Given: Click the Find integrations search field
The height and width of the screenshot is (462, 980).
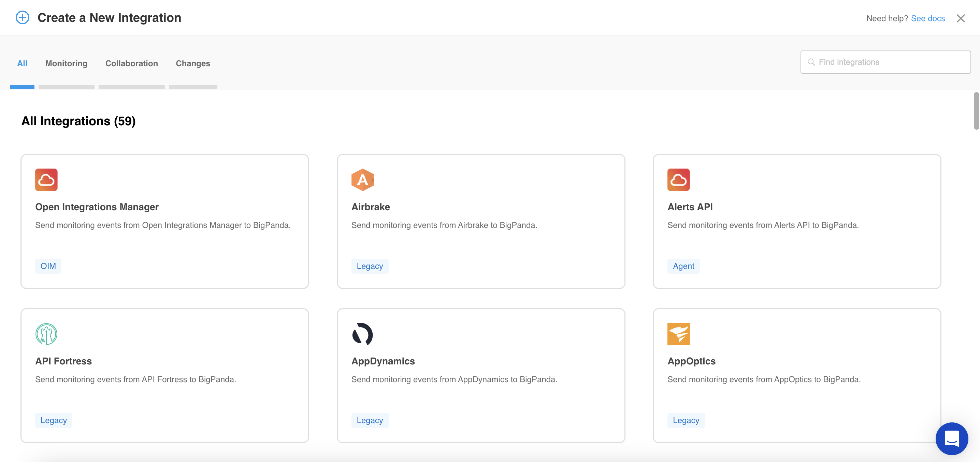Looking at the screenshot, I should tap(886, 62).
